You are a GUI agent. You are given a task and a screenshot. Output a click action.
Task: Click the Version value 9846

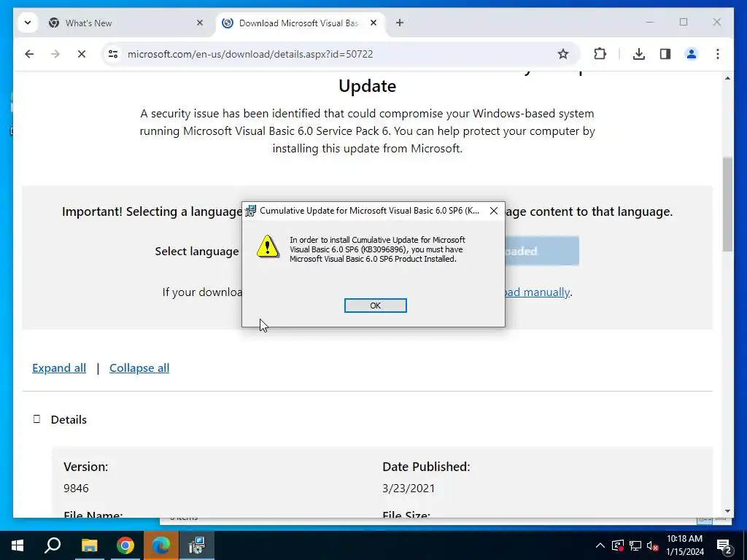pyautogui.click(x=76, y=488)
